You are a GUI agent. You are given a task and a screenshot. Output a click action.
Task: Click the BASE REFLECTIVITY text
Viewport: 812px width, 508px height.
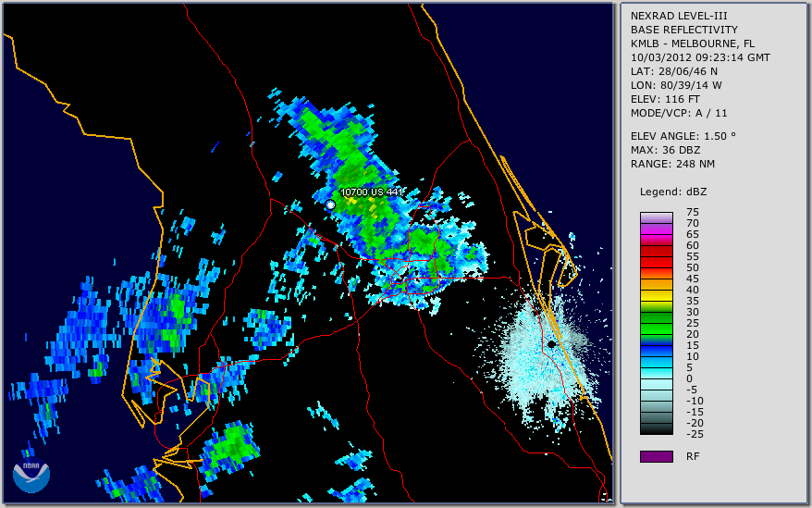point(683,30)
